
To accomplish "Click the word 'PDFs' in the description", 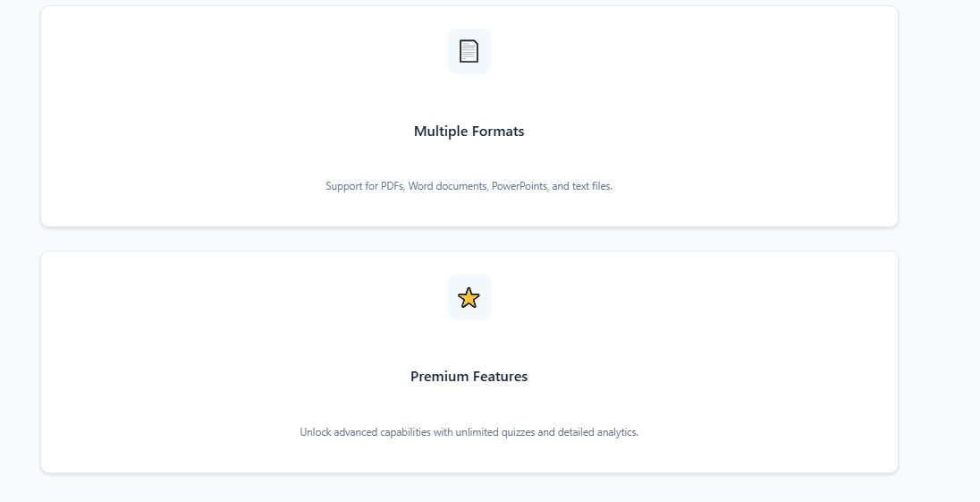I will coord(392,186).
